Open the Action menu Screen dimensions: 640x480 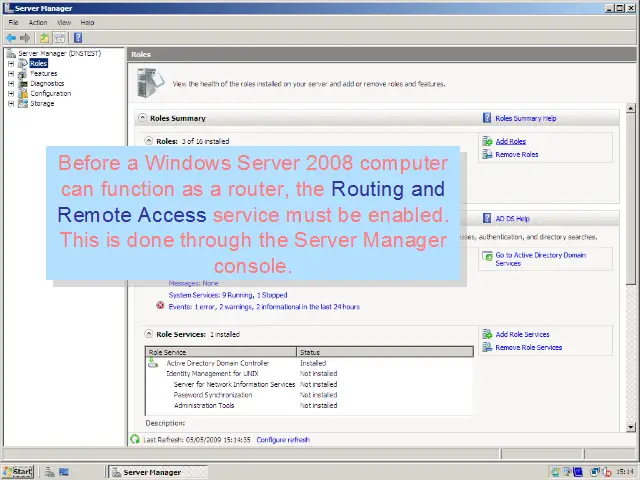[x=38, y=22]
